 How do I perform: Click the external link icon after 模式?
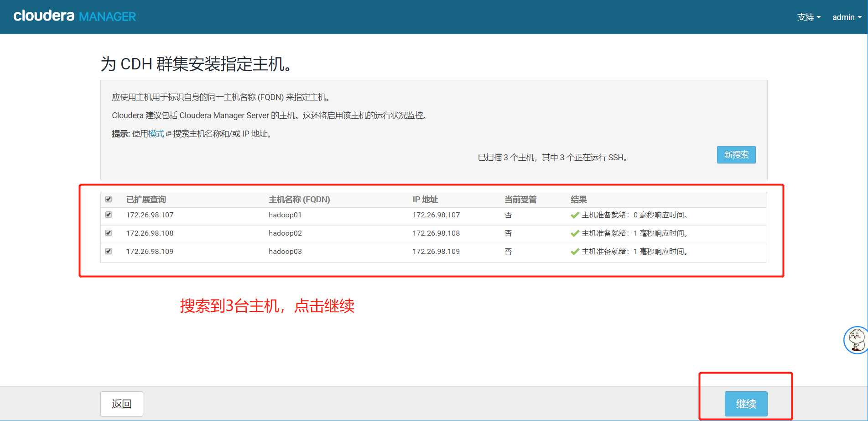(x=168, y=134)
